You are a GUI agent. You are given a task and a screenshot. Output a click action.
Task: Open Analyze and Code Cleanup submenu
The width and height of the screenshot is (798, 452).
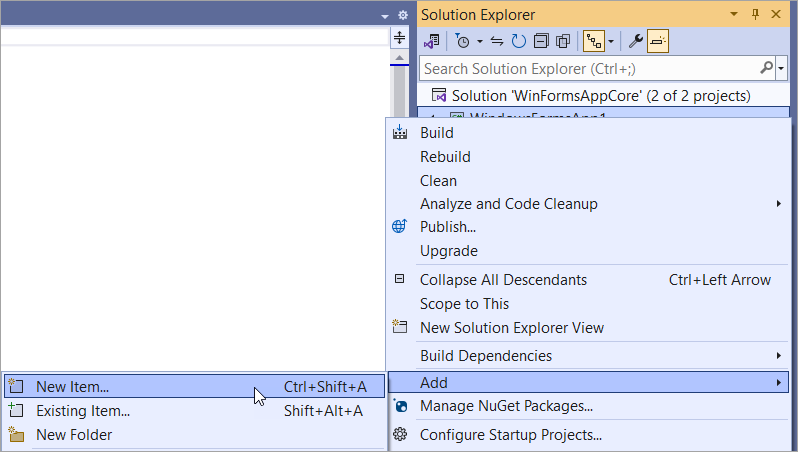[x=588, y=204]
